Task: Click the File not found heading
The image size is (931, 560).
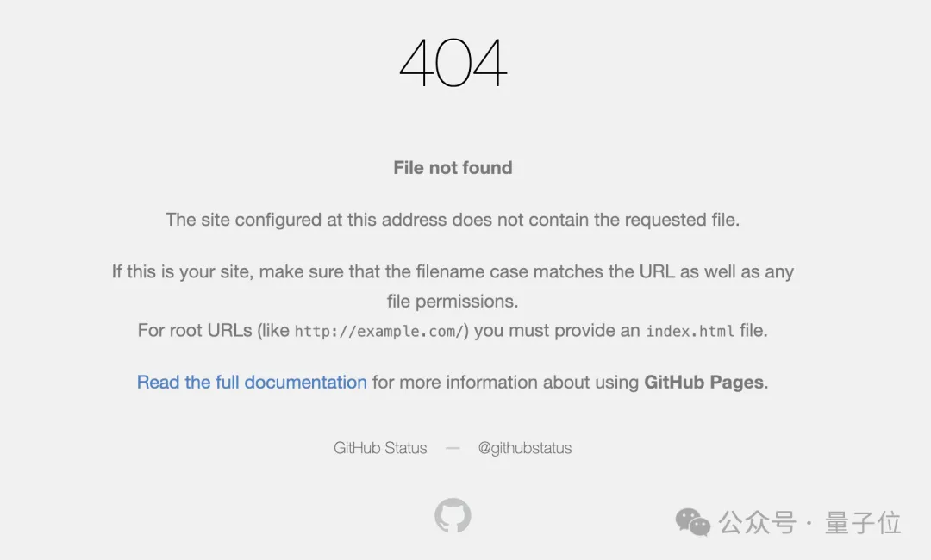Action: coord(453,168)
